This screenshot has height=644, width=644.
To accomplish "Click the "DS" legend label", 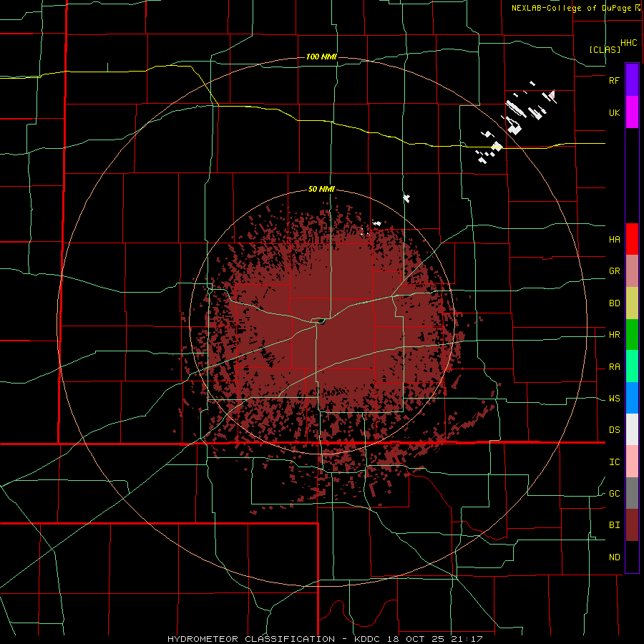I will tap(614, 430).
